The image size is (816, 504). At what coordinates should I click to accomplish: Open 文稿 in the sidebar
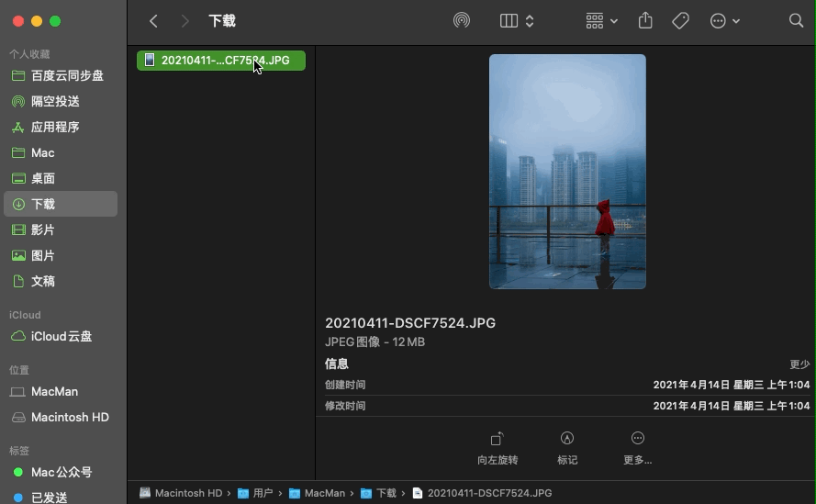pyautogui.click(x=61, y=281)
